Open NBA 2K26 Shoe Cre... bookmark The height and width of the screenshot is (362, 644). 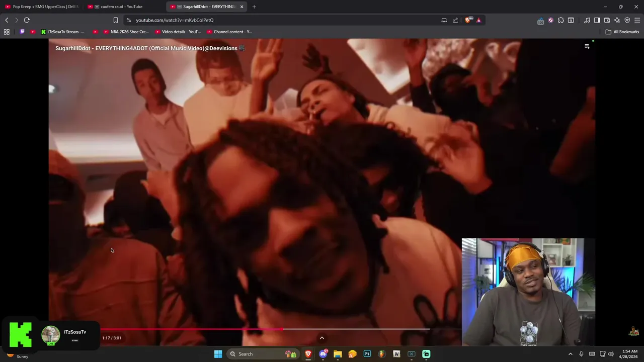tap(126, 32)
